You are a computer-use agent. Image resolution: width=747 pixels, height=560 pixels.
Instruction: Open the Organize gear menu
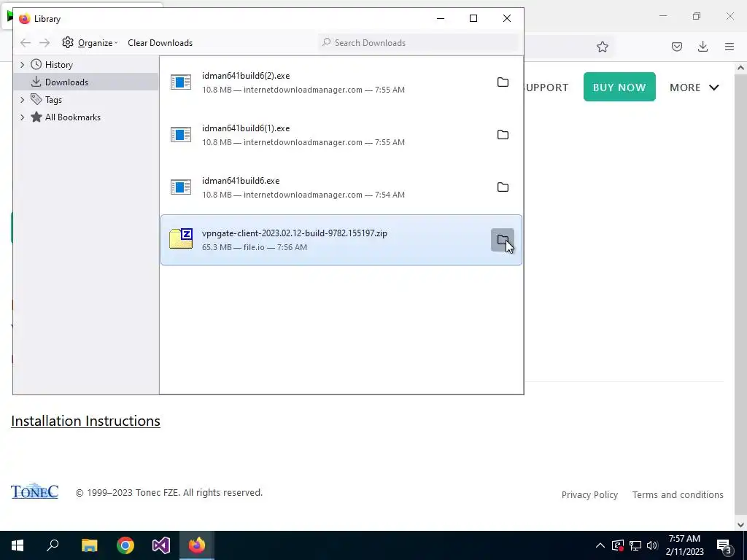click(x=90, y=43)
